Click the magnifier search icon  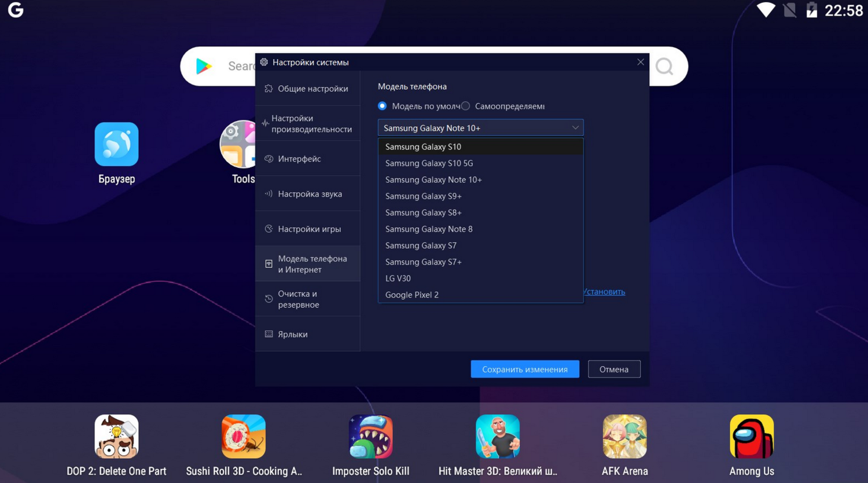coord(664,67)
